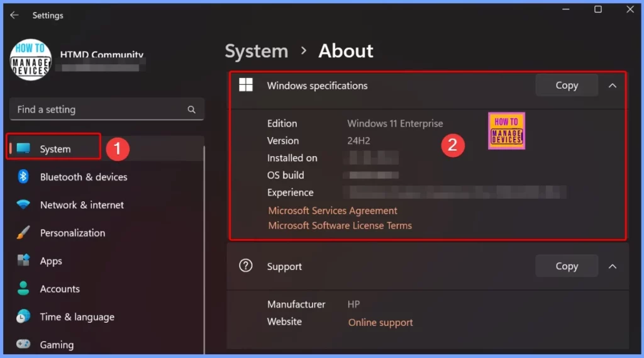Viewport: 644px width, 358px height.
Task: Click the Installed on label
Action: point(292,159)
